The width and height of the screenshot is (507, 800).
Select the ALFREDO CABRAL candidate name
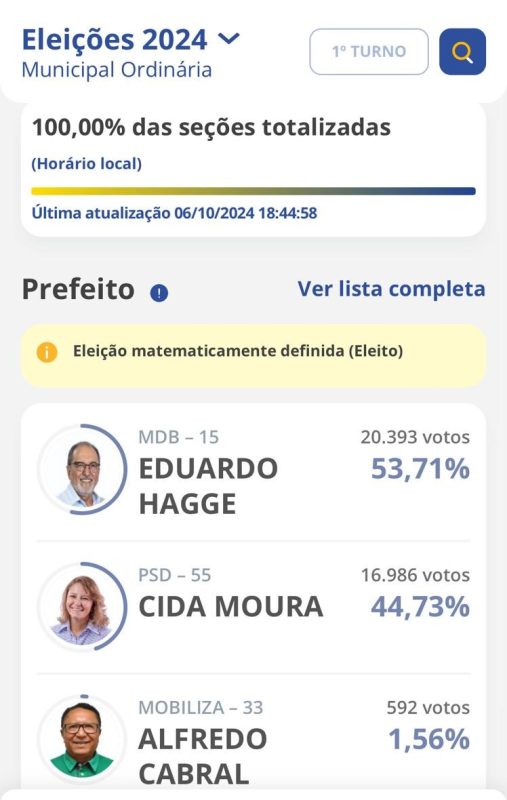pyautogui.click(x=202, y=757)
